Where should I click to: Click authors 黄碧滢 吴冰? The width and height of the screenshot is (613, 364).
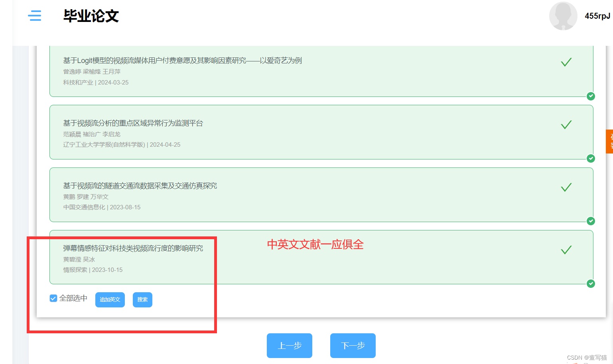79,260
